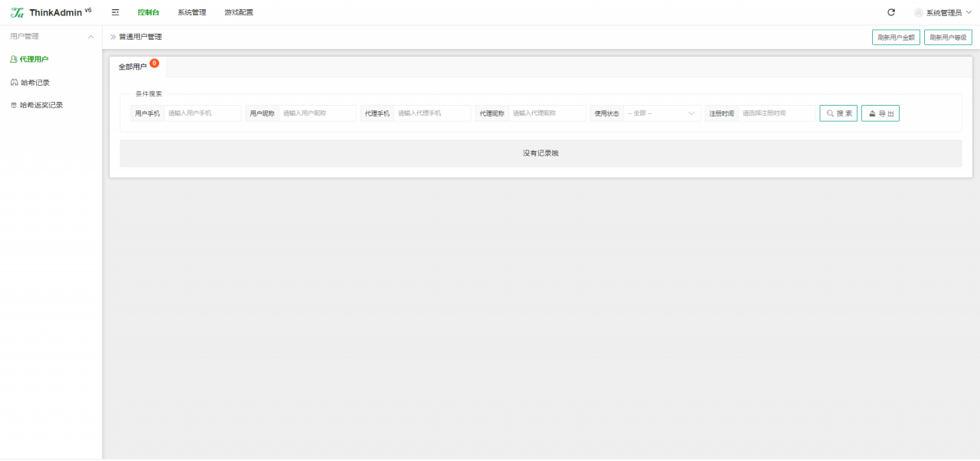Click the orange badge on 全部用户 tab
Screen dimensions: 980x461
pos(155,63)
